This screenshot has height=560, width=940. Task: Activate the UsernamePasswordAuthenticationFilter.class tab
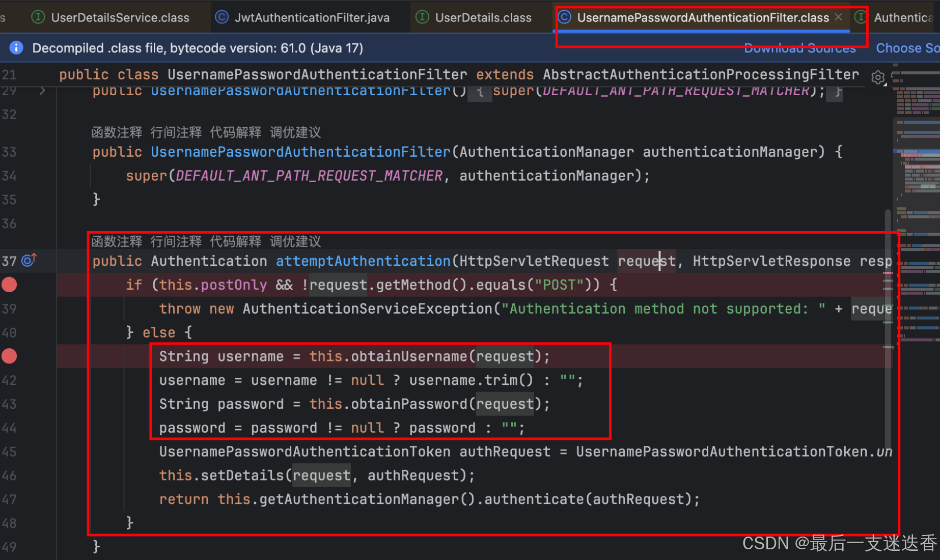pyautogui.click(x=703, y=18)
